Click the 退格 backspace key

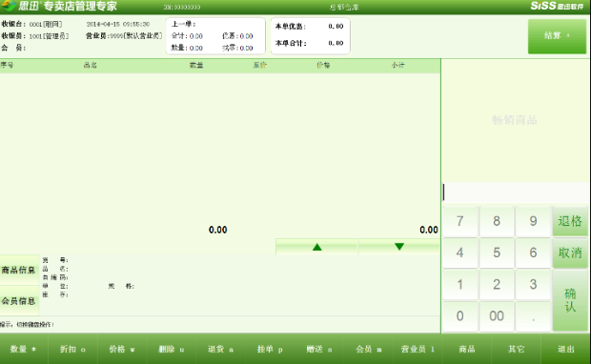(x=570, y=221)
